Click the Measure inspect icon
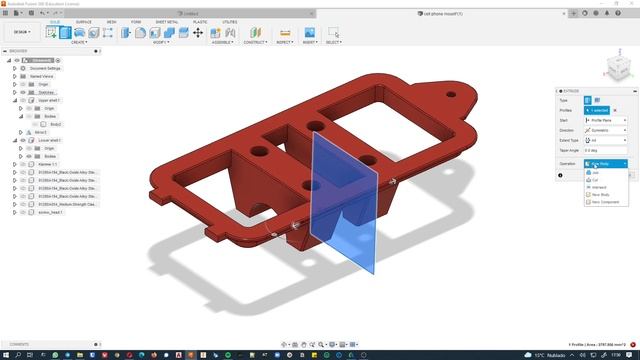Screen dimensions: 640x360 285,32
